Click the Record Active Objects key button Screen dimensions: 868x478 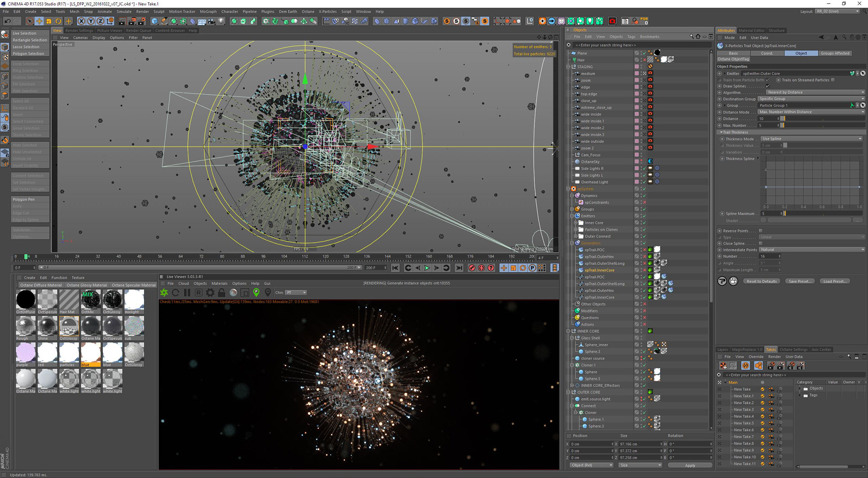(472, 268)
